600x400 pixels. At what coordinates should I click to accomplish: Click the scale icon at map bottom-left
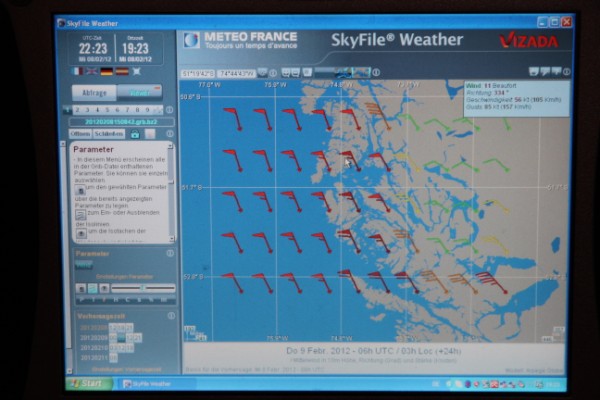(195, 333)
